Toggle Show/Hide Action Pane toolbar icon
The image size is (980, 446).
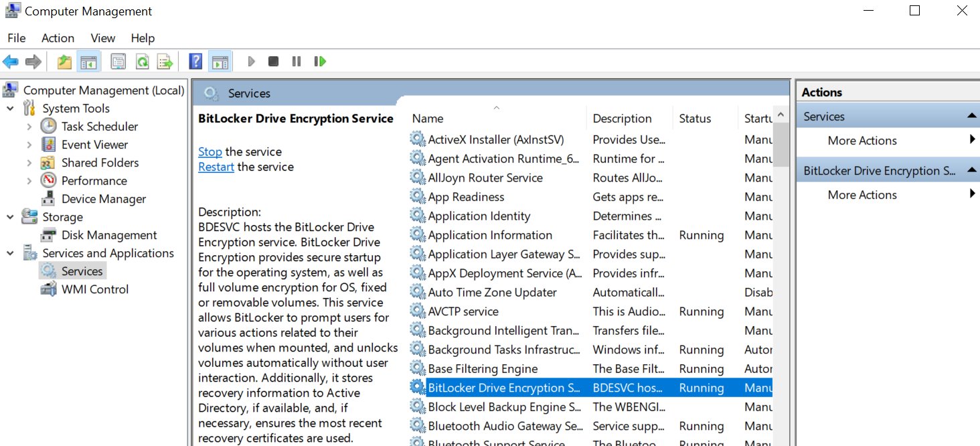tap(220, 62)
